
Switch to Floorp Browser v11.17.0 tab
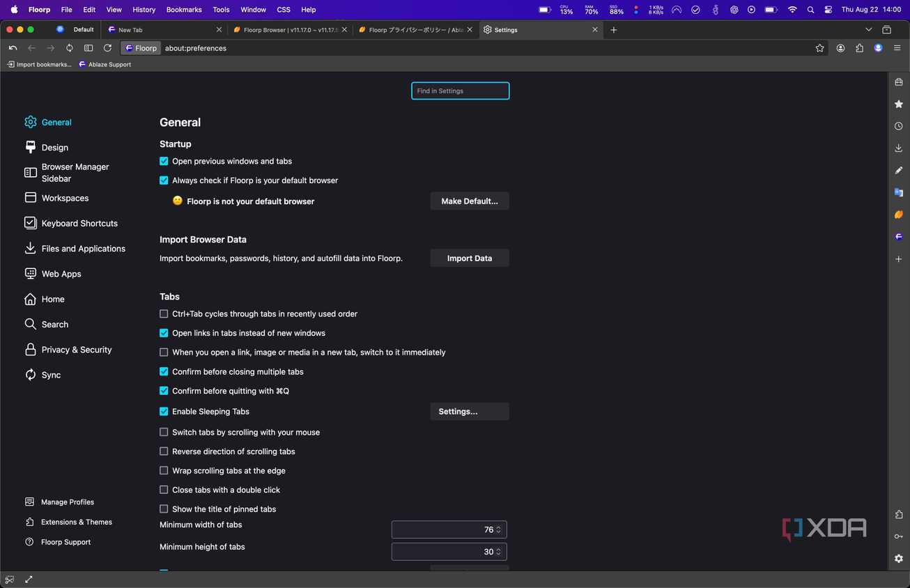[289, 30]
